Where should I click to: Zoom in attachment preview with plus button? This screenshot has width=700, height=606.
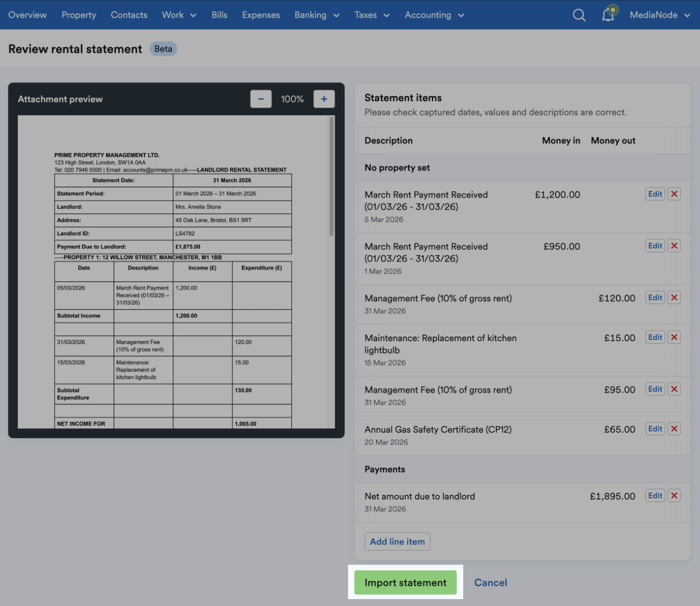tap(324, 99)
